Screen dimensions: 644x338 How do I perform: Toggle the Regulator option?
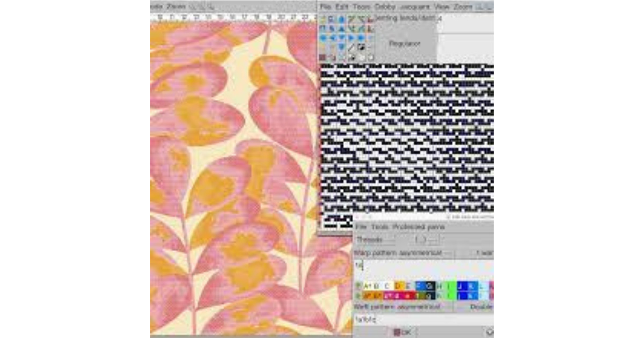tap(403, 43)
